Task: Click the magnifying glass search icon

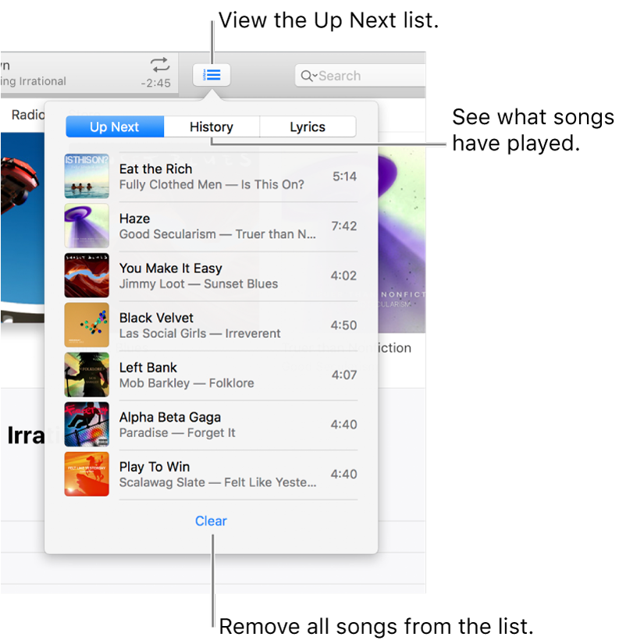Action: pyautogui.click(x=307, y=76)
